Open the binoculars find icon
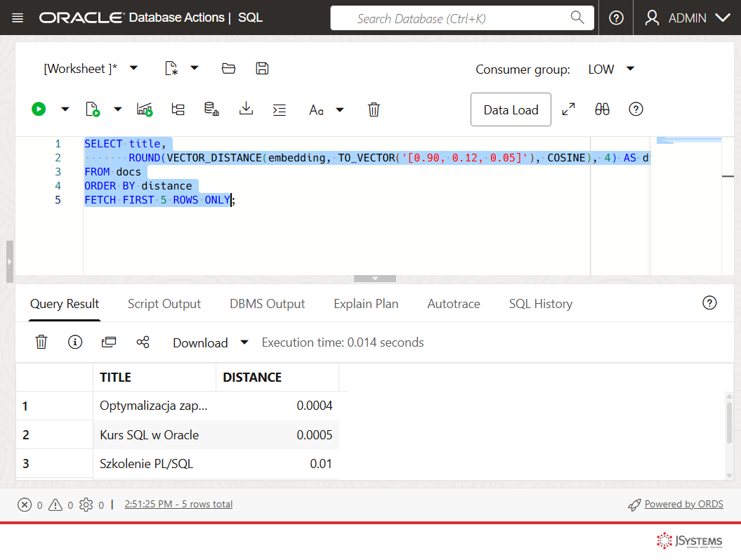Viewport: 741px width, 560px height. click(x=602, y=109)
